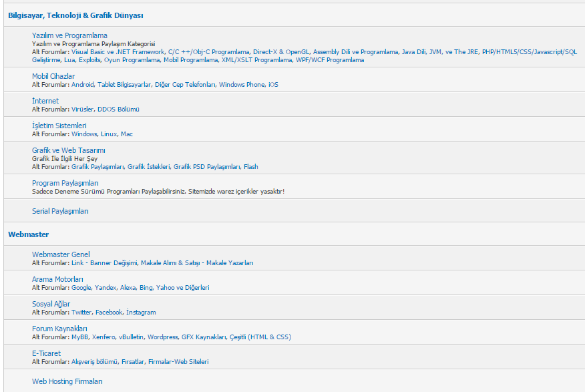Open the Webmaster Genel forum

(x=61, y=254)
